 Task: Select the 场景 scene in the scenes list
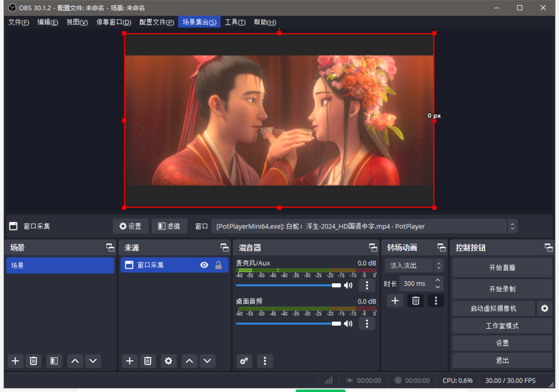point(60,265)
